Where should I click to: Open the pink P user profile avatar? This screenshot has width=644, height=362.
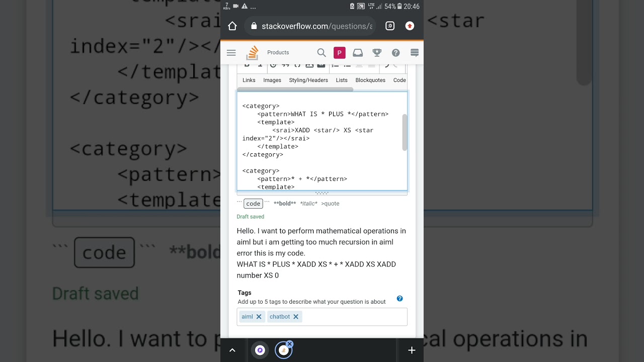pos(340,52)
